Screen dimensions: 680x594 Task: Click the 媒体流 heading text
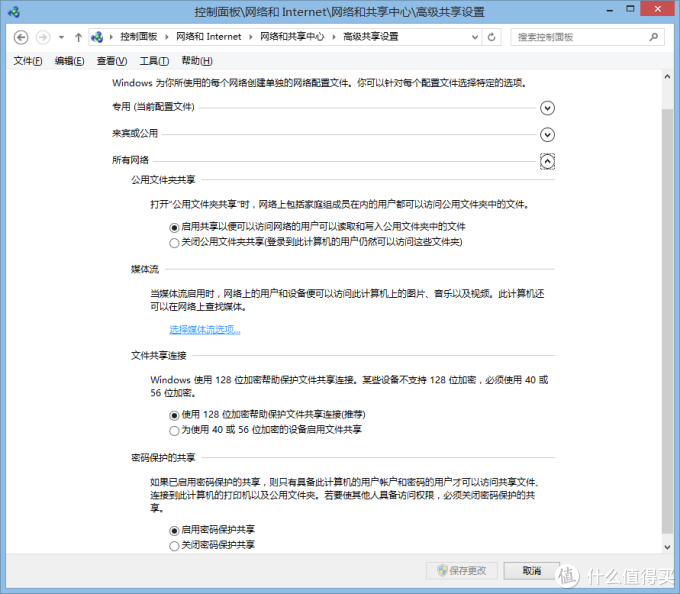click(145, 269)
